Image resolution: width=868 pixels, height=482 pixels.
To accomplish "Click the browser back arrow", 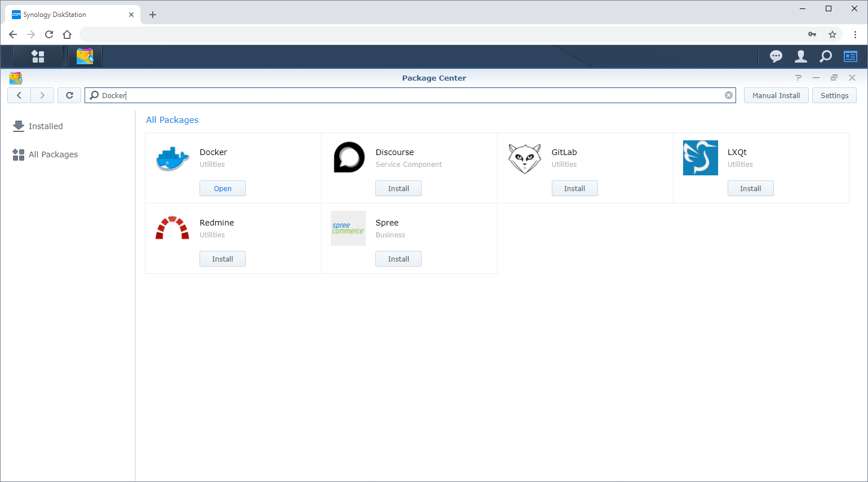I will (x=13, y=34).
